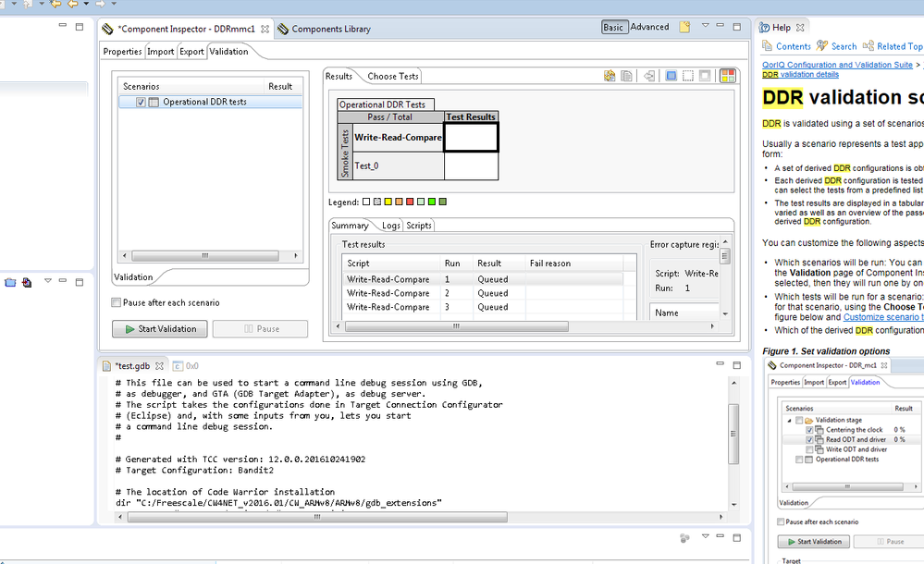Open QorIQ Configuration and Validation Suite link
Viewport: 924px width, 564px height.
837,65
